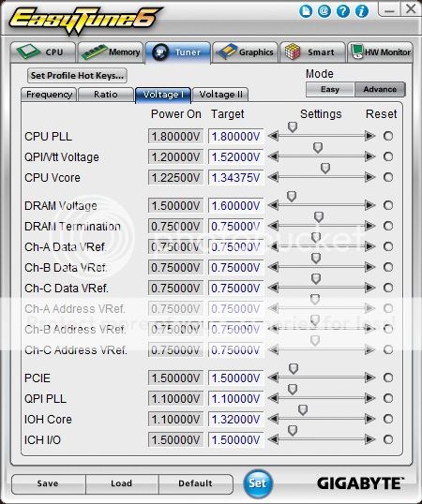Click the Load button
422x504 pixels.
122,483
